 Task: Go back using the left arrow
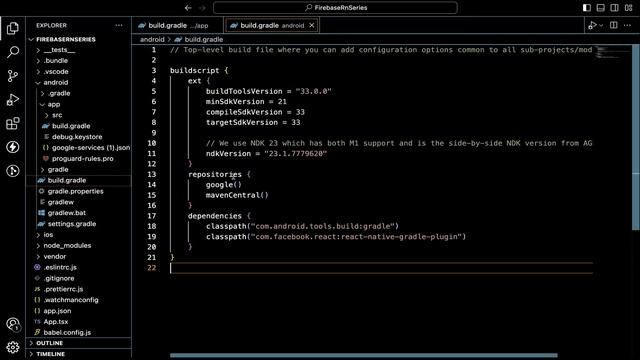click(188, 8)
